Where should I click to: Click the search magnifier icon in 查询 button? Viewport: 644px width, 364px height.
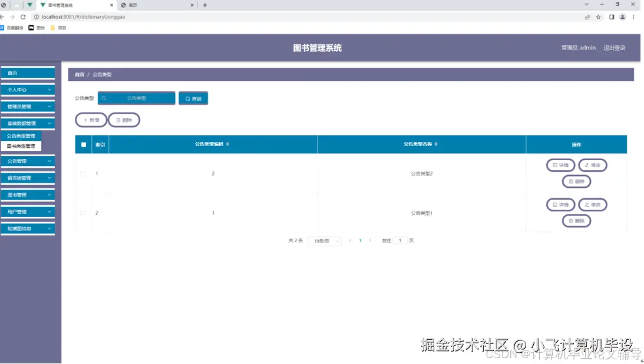(x=187, y=98)
